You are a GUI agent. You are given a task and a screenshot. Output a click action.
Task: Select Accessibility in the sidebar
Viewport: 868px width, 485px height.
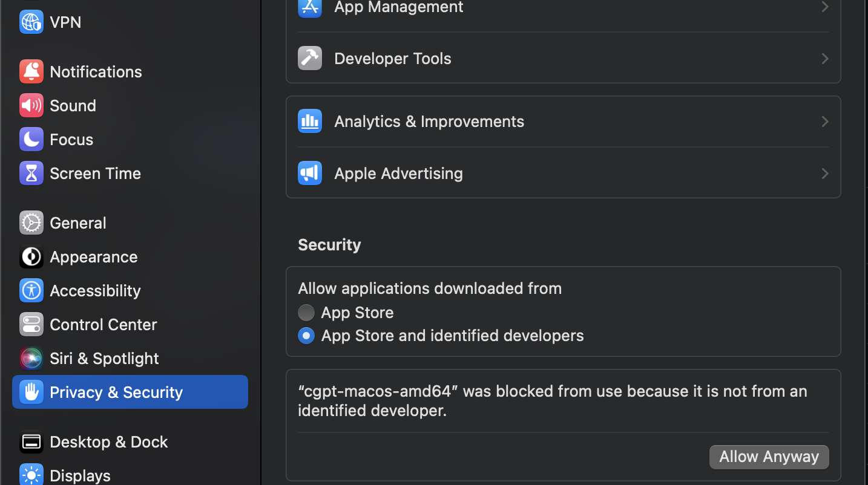pos(130,290)
